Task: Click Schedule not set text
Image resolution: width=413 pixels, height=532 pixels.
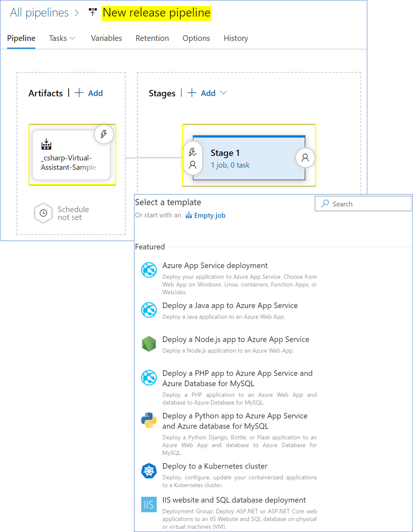Action: (73, 213)
